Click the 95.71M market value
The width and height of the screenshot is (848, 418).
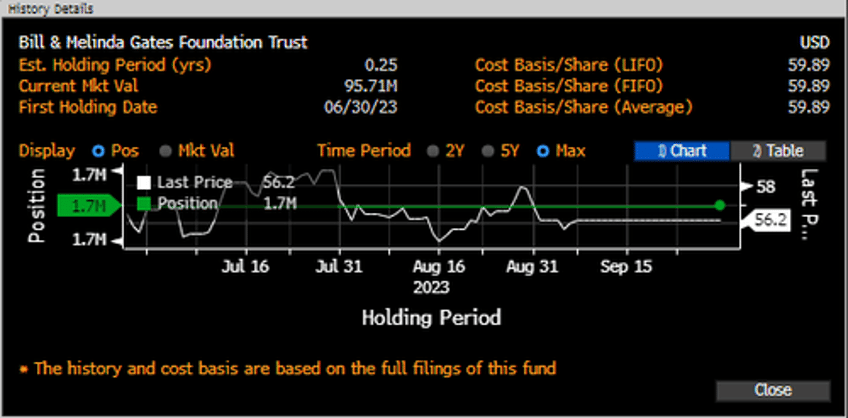pyautogui.click(x=370, y=86)
